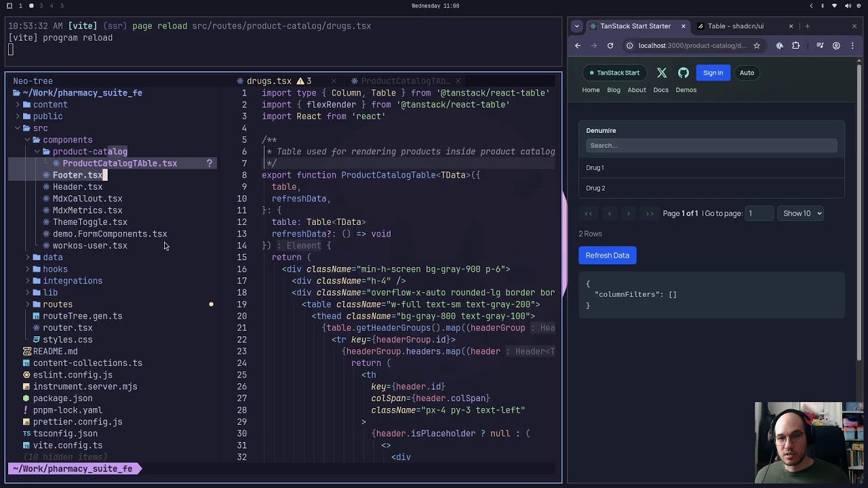
Task: Toggle the Auto theme button
Action: [x=747, y=73]
